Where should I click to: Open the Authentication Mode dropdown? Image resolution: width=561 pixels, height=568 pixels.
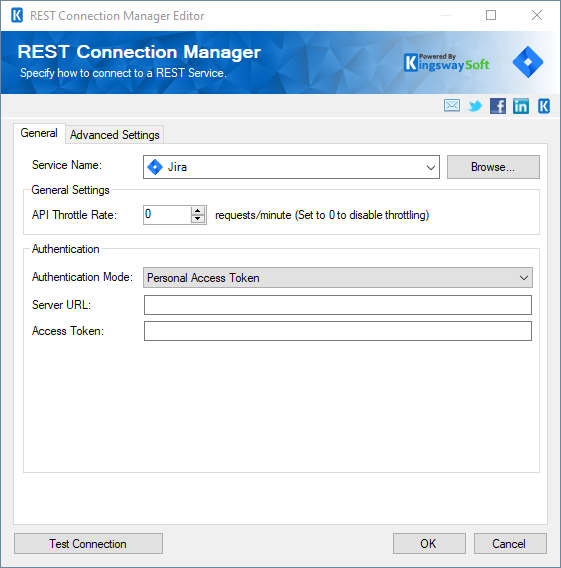tap(338, 277)
